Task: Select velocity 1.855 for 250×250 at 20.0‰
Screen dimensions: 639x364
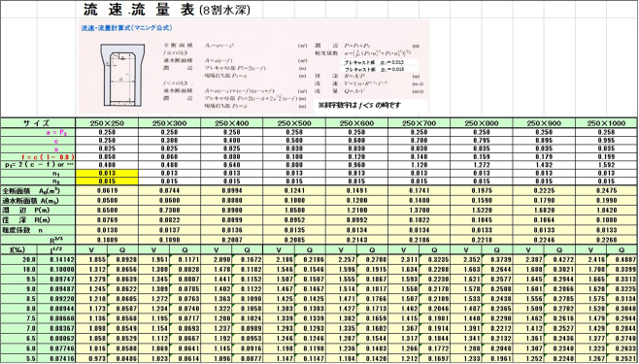Action: pyautogui.click(x=91, y=259)
